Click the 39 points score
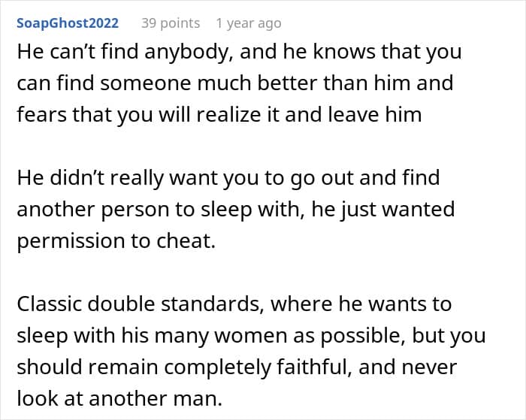 [x=171, y=23]
